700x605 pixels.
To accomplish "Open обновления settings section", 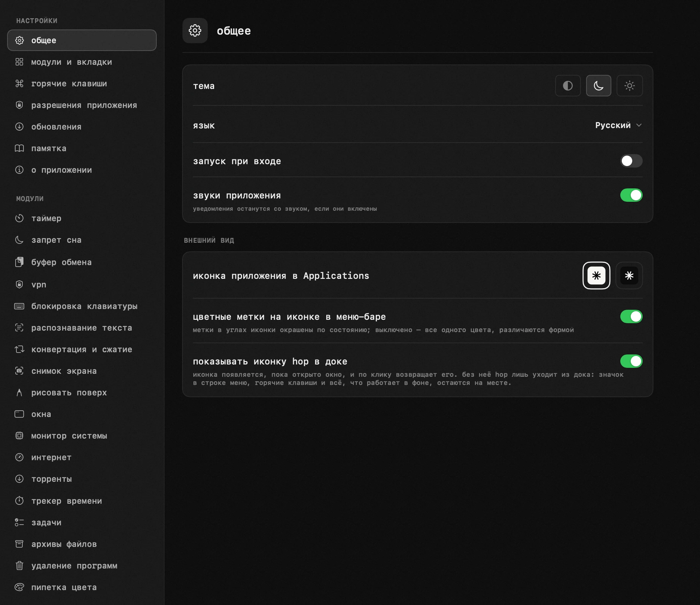I will [82, 127].
